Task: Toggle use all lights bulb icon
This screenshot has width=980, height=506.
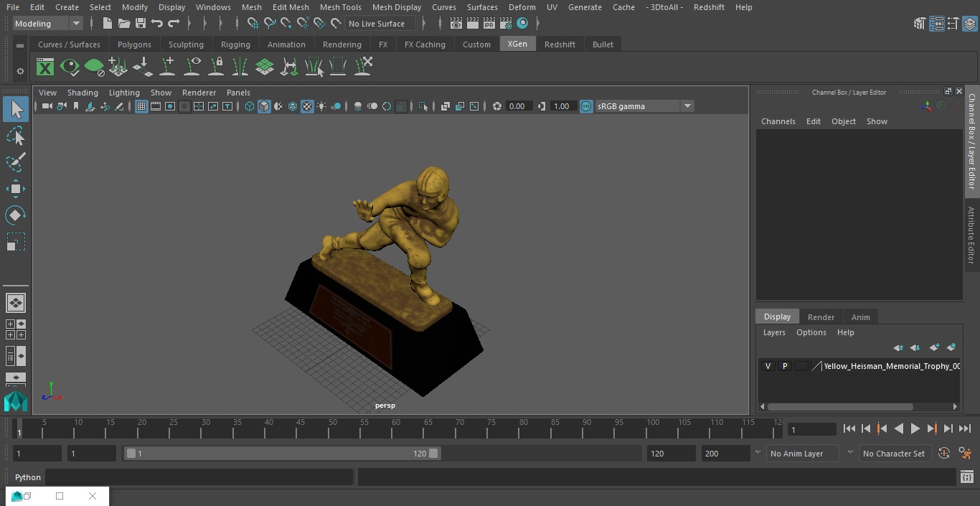Action: tap(321, 106)
